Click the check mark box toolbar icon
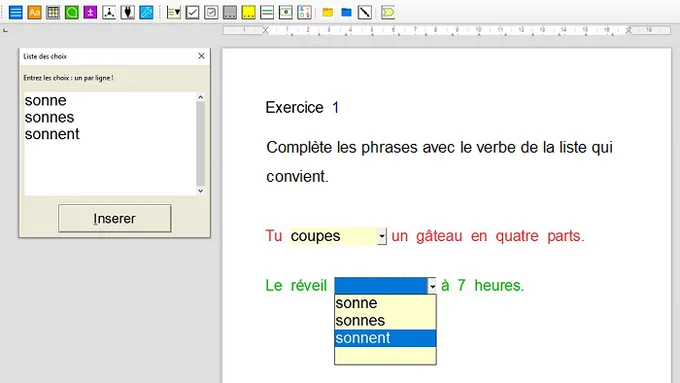The height and width of the screenshot is (383, 680). (192, 13)
